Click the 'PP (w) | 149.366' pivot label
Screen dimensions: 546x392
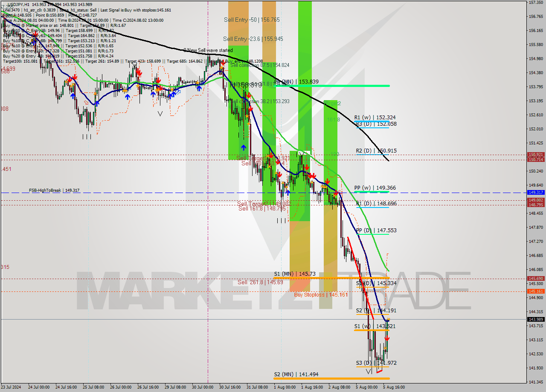(x=375, y=187)
